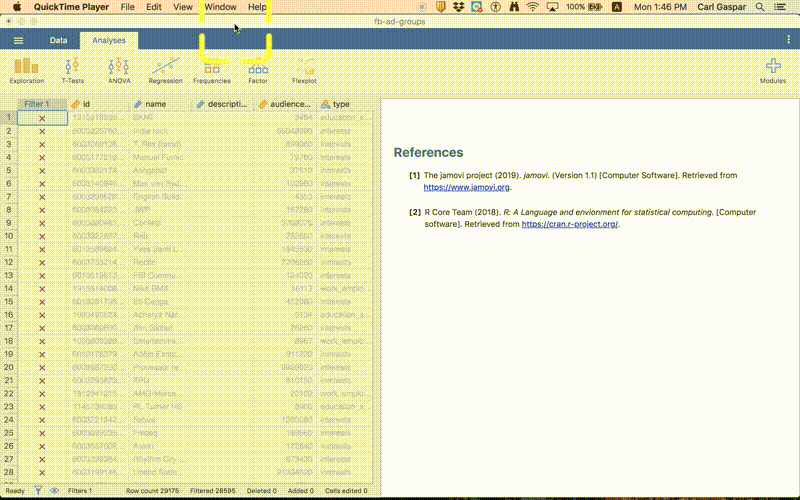Open the ANOVA analysis menu
This screenshot has height=500, width=800.
119,69
